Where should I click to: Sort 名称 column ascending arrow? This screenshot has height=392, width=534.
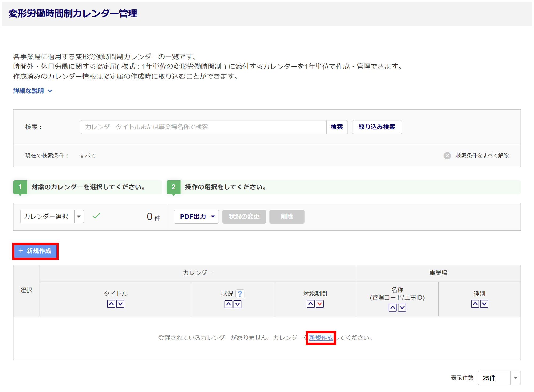coord(392,308)
